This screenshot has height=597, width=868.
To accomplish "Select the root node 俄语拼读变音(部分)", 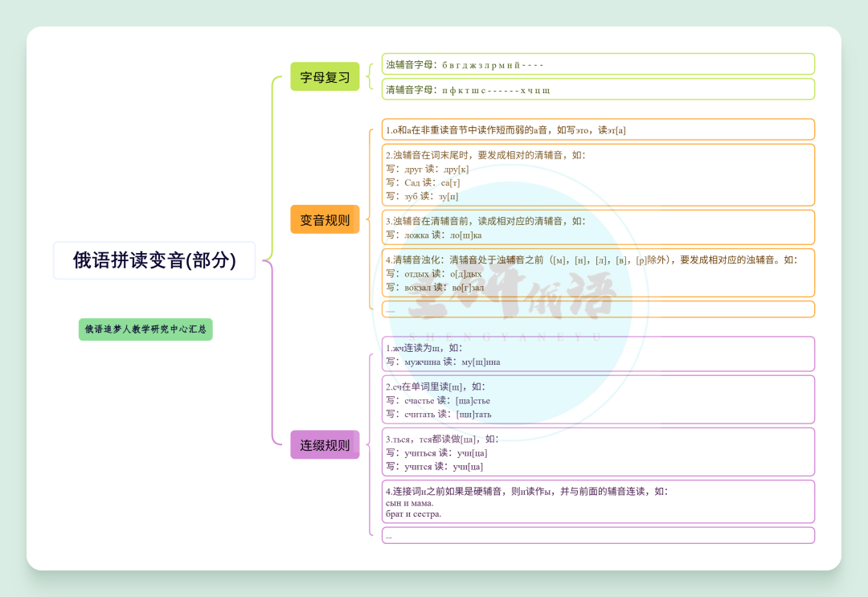I will coord(154,260).
